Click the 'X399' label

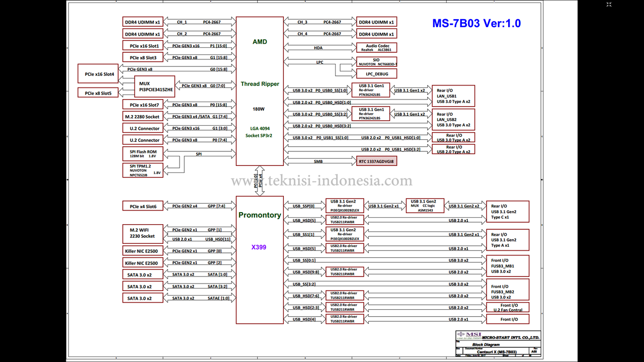tap(260, 247)
